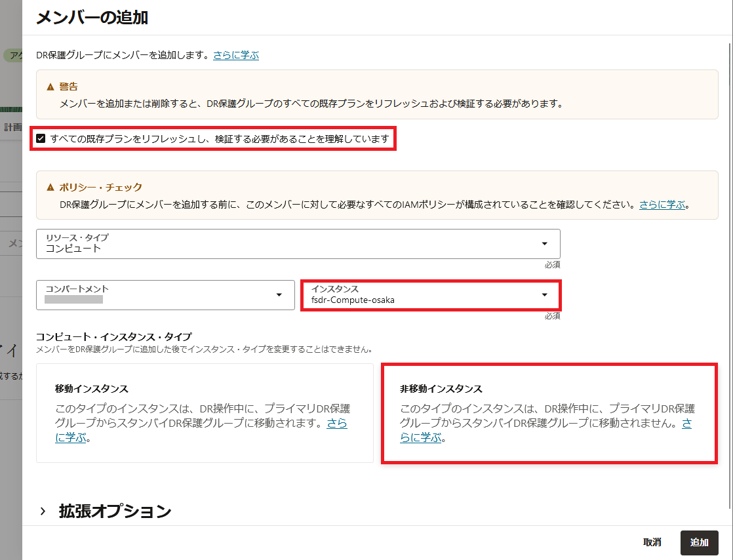Image resolution: width=733 pixels, height=560 pixels.
Task: Click the chevron icon beside 拡張オプション
Action: [x=43, y=511]
